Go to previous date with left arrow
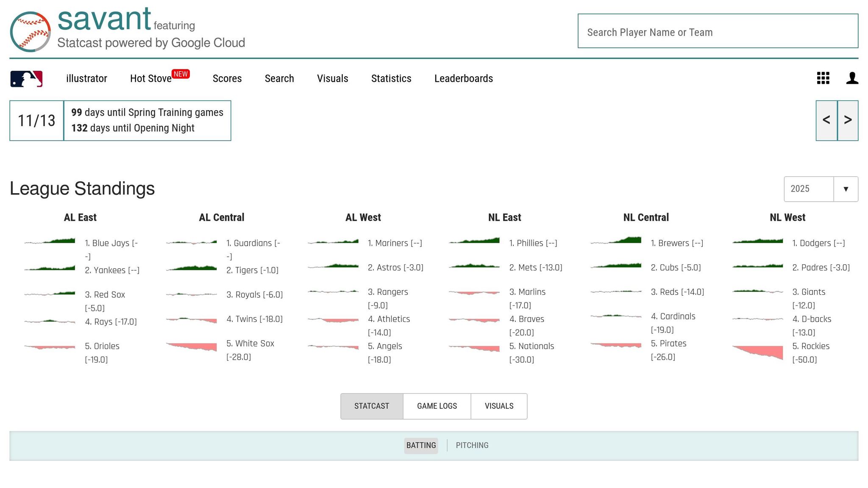 [826, 120]
